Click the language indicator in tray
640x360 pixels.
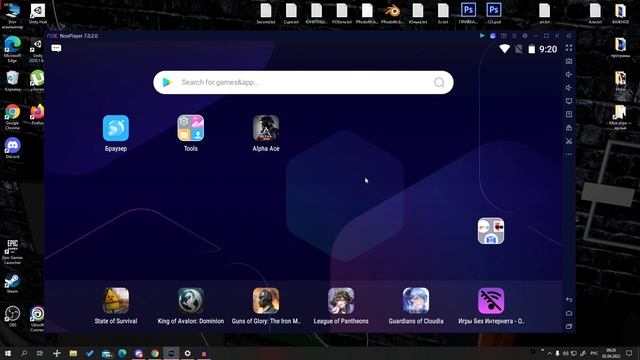tap(594, 353)
